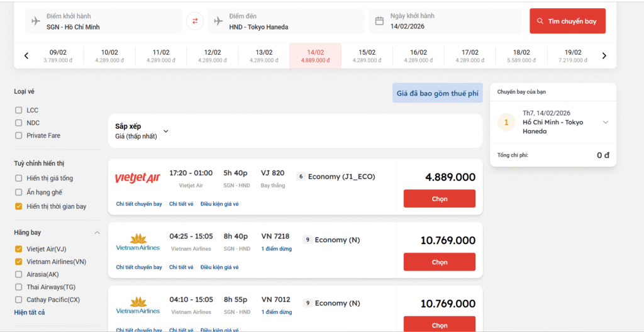
Task: Uncheck Vietjet Air(VJ) airline filter
Action: (18, 249)
